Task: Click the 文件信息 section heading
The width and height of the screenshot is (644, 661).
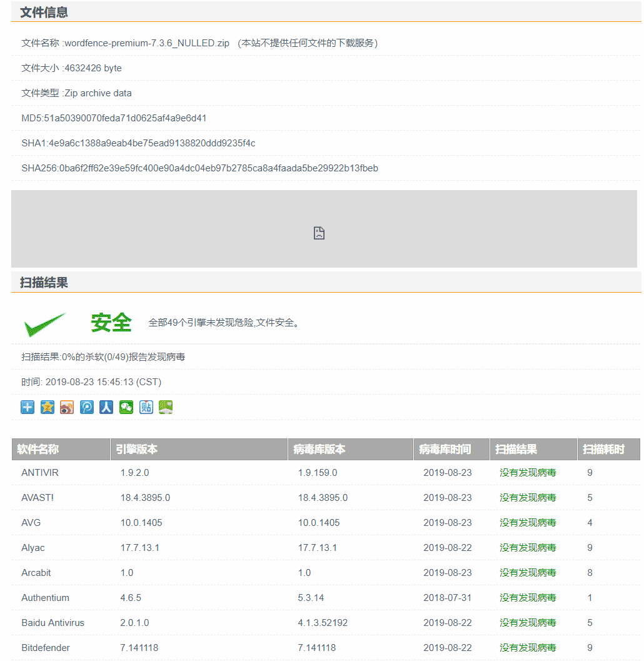Action: click(44, 13)
